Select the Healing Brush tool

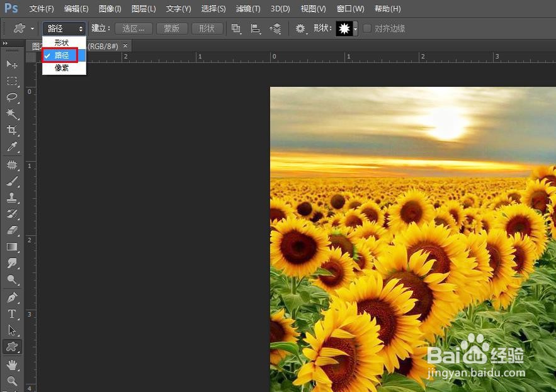12,165
